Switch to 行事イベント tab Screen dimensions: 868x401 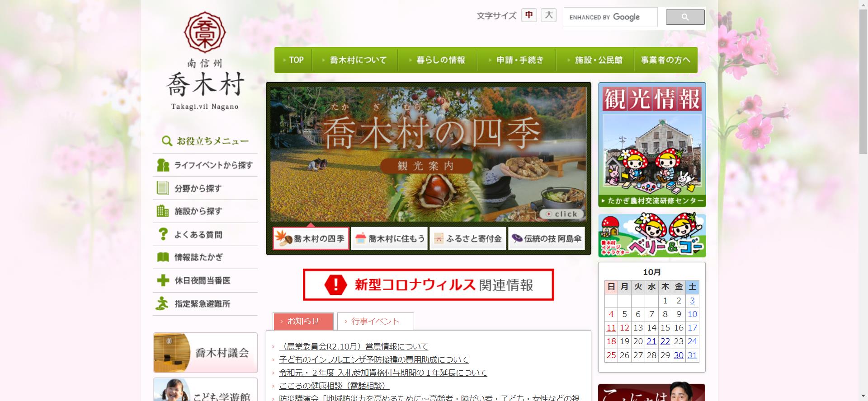tap(375, 321)
